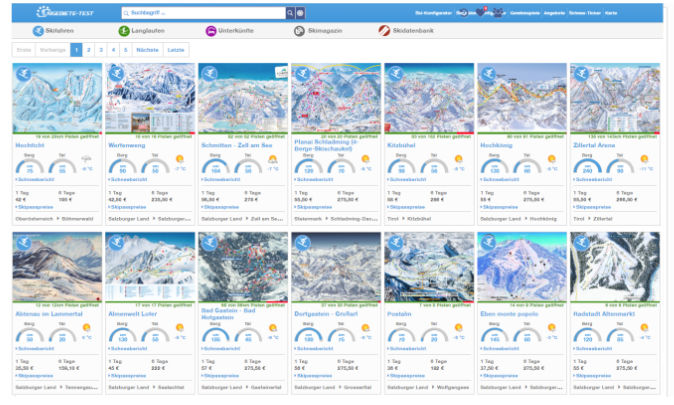
Task: Click Wolfgangsee region under Postalm
Action: [453, 387]
